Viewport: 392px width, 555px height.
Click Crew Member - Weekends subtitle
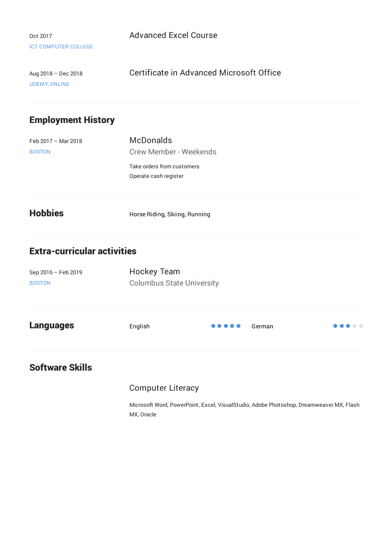(173, 152)
